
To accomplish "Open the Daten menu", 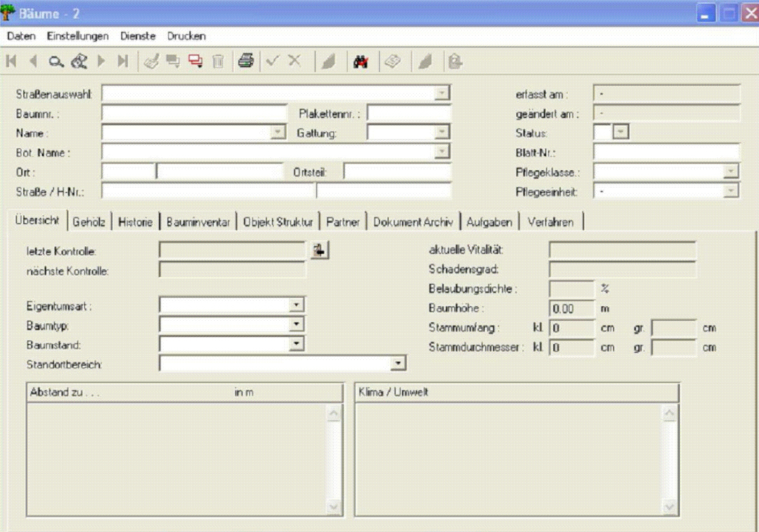I will pos(21,36).
